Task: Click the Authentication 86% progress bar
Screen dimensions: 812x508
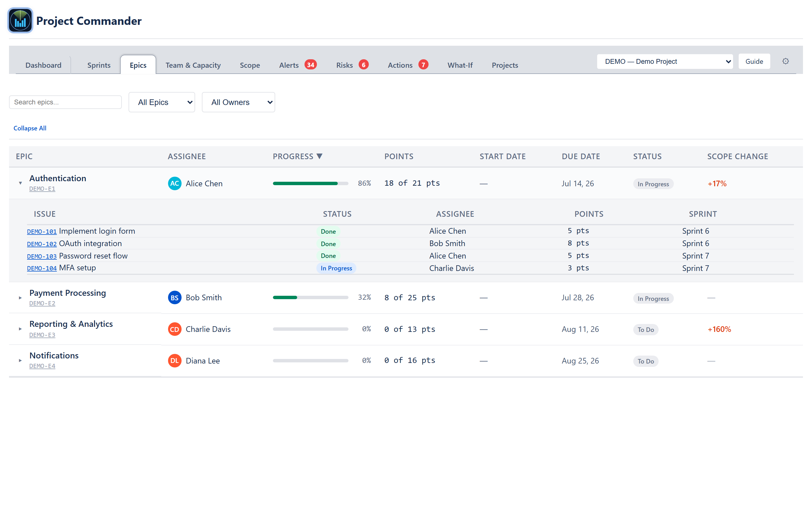Action: [310, 183]
